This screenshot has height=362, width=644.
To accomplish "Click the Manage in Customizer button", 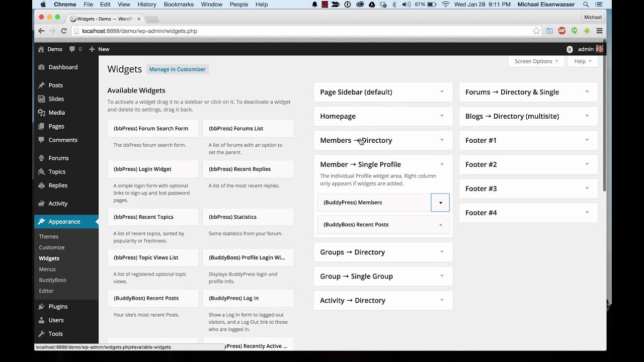I will point(177,69).
